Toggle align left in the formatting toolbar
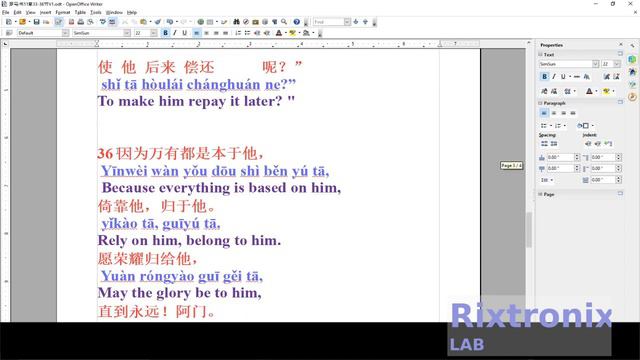This screenshot has width=640, height=360. 196,33
